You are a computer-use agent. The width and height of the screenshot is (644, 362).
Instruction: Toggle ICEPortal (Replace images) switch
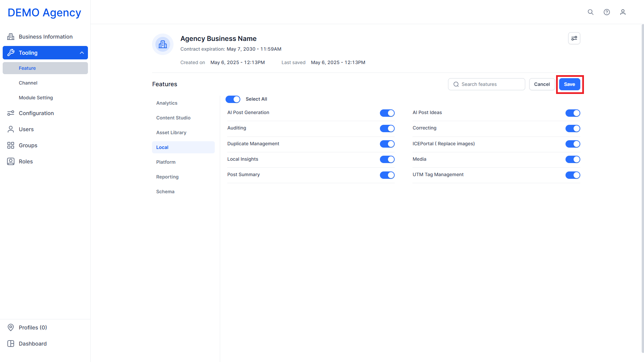(573, 144)
